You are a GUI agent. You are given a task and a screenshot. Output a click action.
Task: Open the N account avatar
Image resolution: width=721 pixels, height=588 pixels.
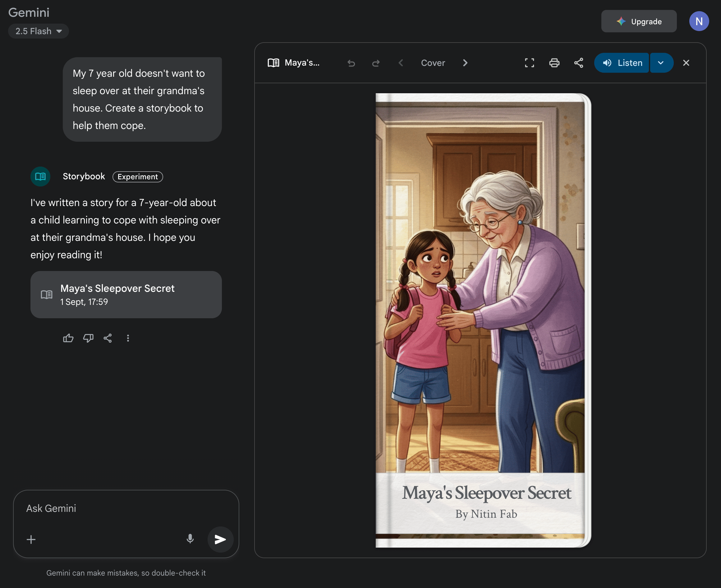pyautogui.click(x=699, y=21)
